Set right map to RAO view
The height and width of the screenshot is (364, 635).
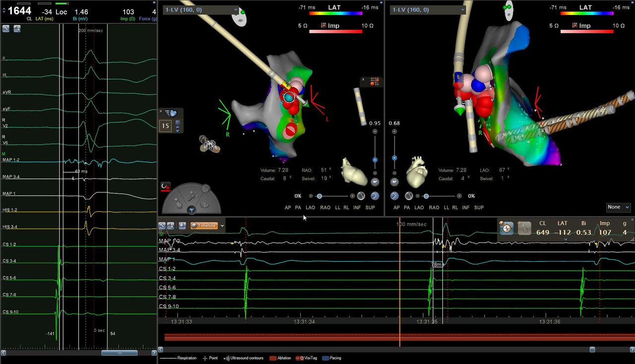tap(434, 207)
